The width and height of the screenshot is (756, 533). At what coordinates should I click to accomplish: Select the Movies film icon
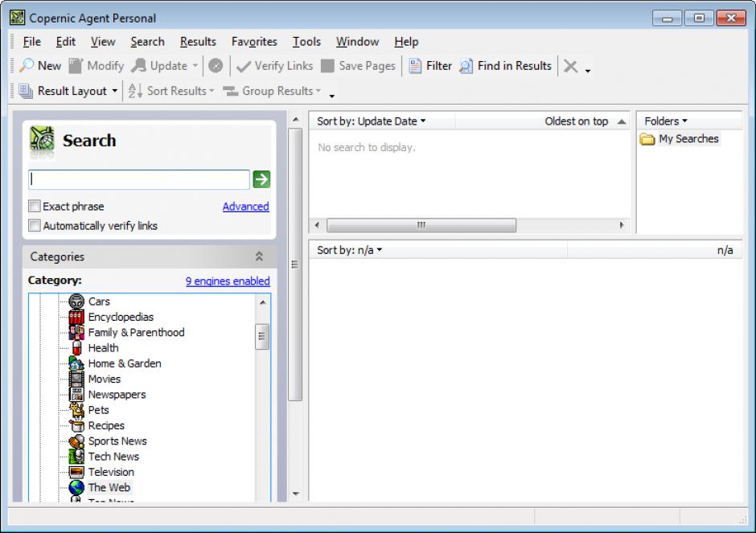point(76,379)
